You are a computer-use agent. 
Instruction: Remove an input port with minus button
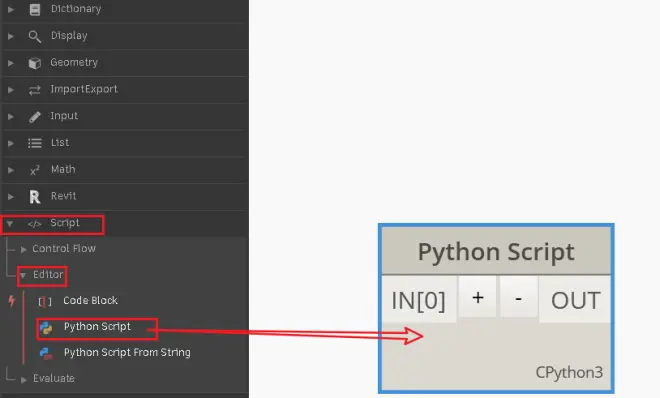pos(519,298)
